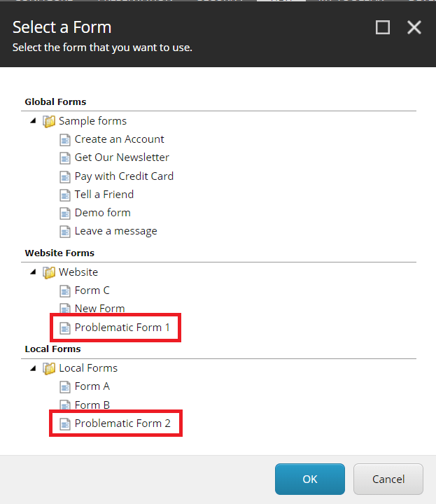Choose the Leave a message form
Image resolution: width=436 pixels, height=504 pixels.
115,231
